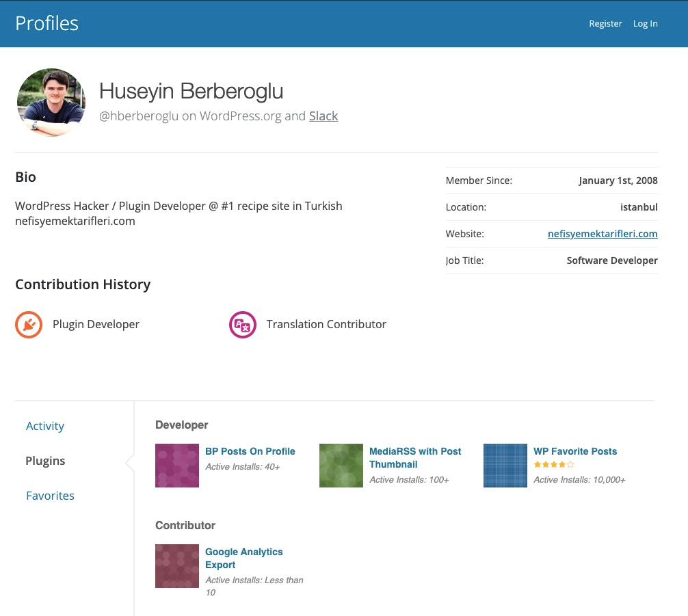This screenshot has height=616, width=688.
Task: Click Active Installs: 40+ text
Action: click(x=243, y=467)
